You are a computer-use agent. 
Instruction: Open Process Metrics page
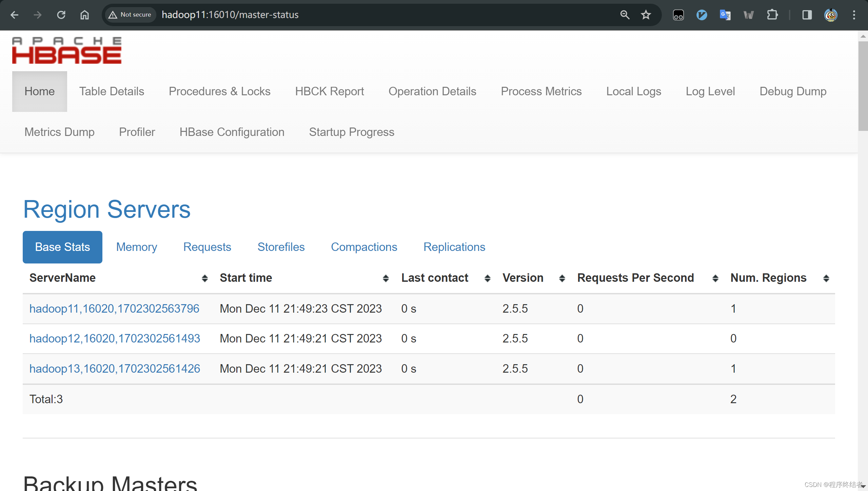coord(541,91)
